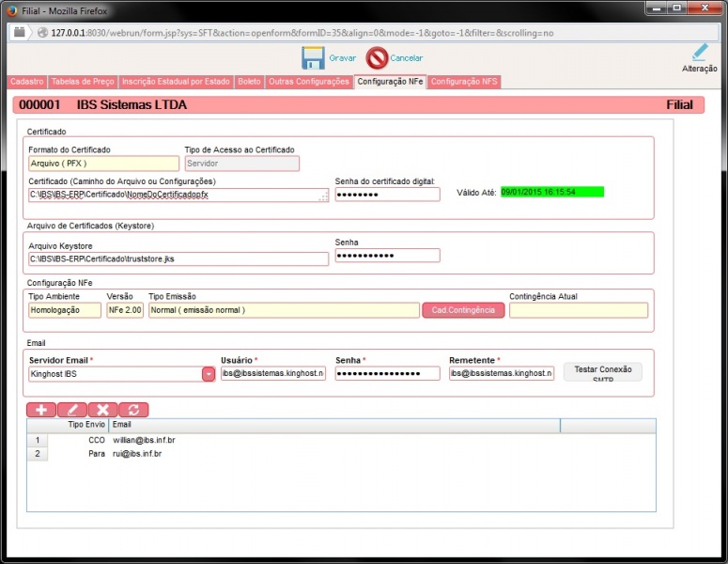Open the Servidor Email dropdown arrow
This screenshot has height=564, width=728.
pos(209,374)
